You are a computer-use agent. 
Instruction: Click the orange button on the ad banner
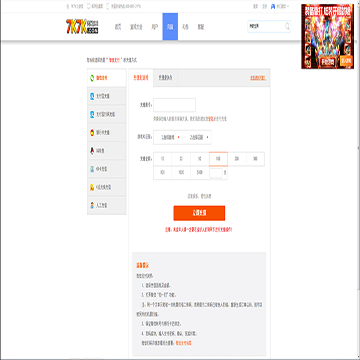click(x=346, y=61)
